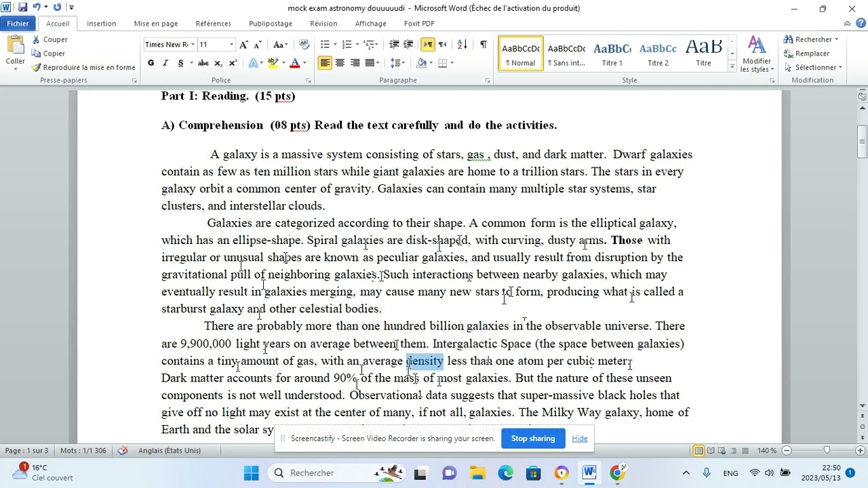Copy selection with Copier
The width and height of the screenshot is (868, 488).
pyautogui.click(x=48, y=54)
